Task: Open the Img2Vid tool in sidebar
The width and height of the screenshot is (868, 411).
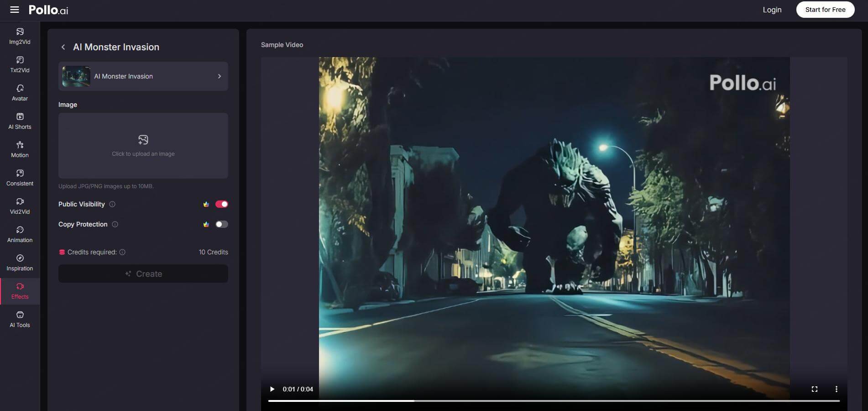Action: [x=20, y=36]
